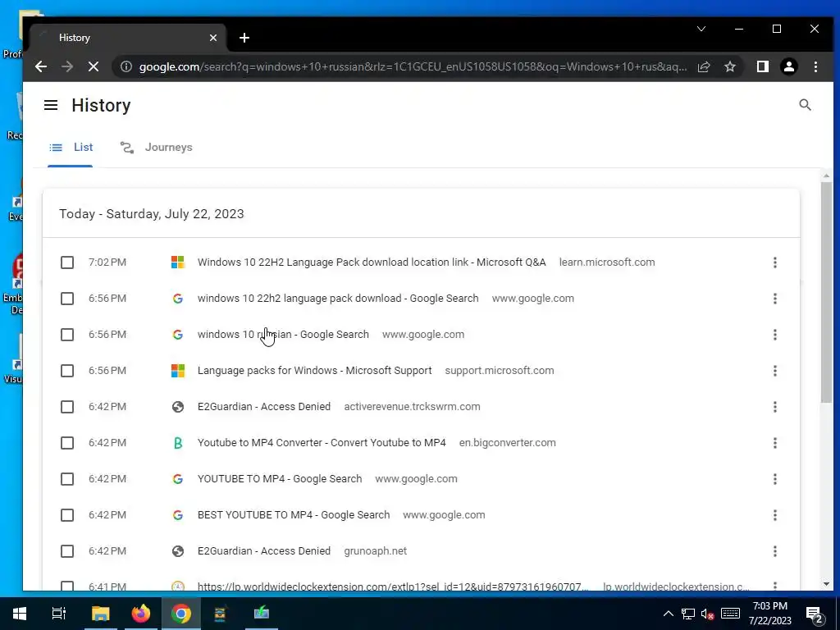
Task: Stop page loading with the X button
Action: [94, 66]
